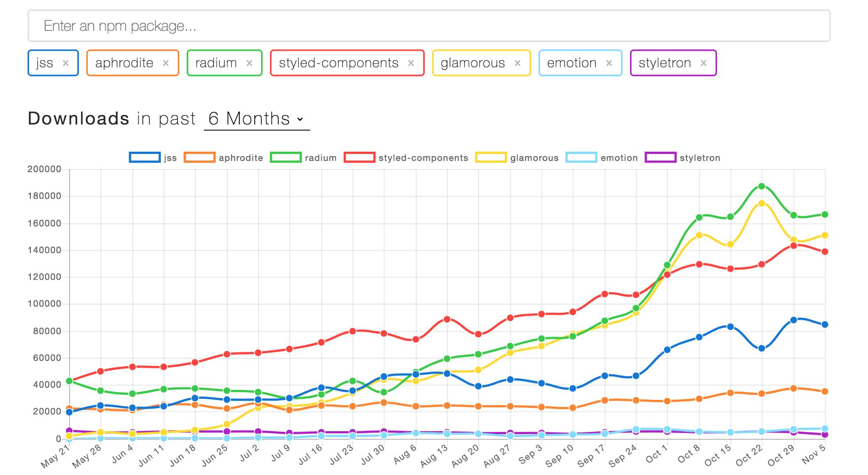Toggle aphrodite series in chart legend

pos(224,157)
